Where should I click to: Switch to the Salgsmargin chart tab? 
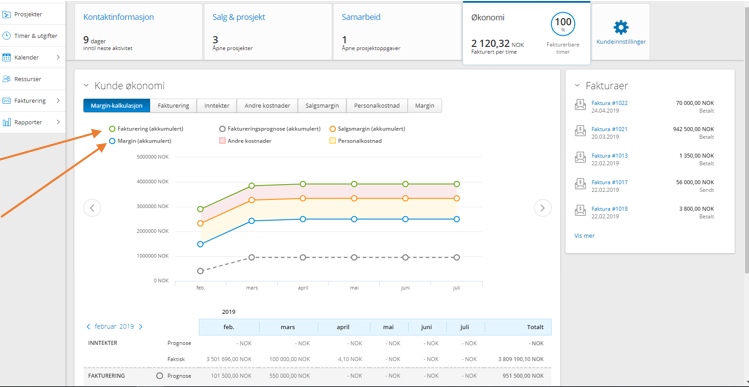pyautogui.click(x=322, y=106)
